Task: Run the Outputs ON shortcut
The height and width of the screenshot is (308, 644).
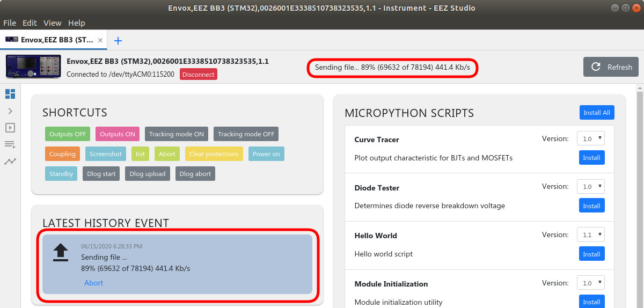Action: (x=118, y=134)
